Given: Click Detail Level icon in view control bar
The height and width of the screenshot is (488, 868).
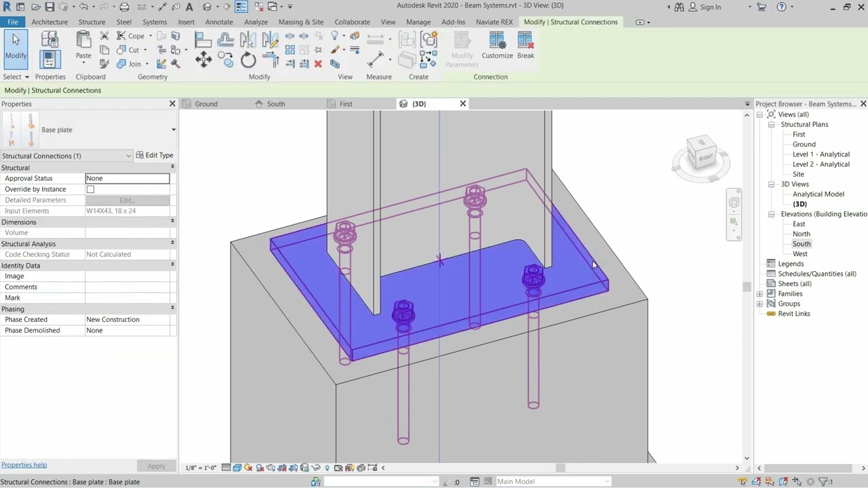Looking at the screenshot, I should coord(226,468).
